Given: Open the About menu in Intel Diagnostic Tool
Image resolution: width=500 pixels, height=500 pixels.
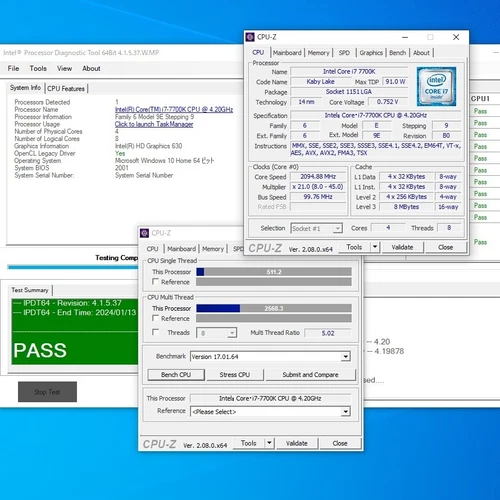Looking at the screenshot, I should 91,68.
